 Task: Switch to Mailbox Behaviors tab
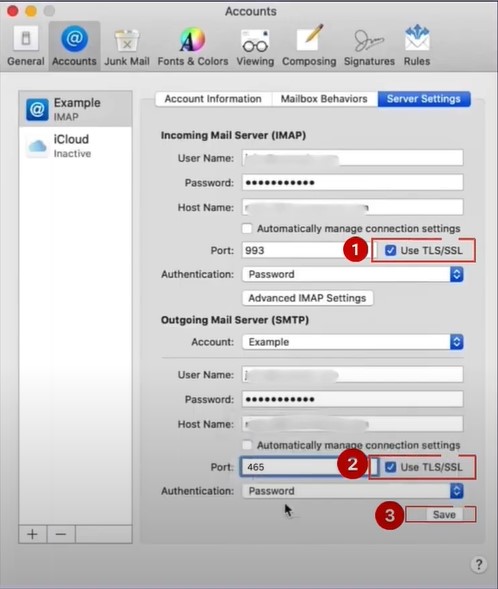[324, 99]
